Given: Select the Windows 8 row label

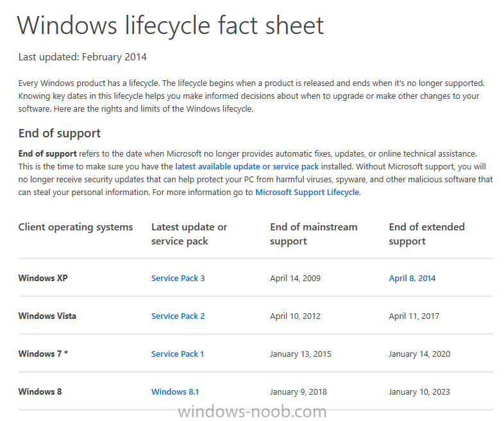Looking at the screenshot, I should point(40,391).
